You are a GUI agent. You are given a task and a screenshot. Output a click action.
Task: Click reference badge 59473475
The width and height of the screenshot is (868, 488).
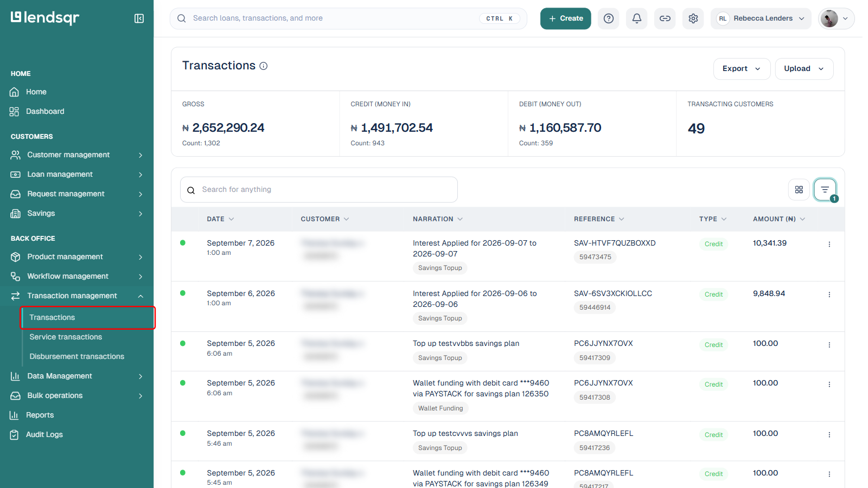point(595,257)
